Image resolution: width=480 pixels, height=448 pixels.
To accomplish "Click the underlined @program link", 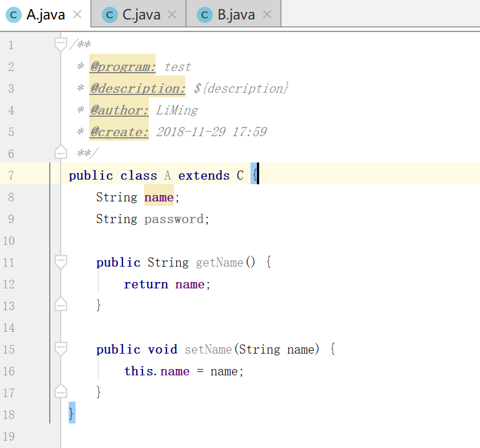I will pyautogui.click(x=122, y=66).
